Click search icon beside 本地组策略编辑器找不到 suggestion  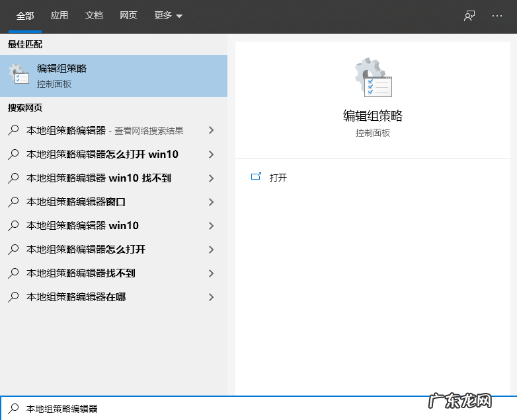[13, 273]
